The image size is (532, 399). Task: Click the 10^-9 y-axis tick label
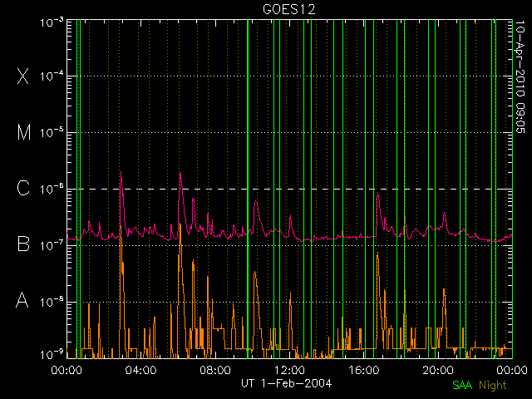point(52,355)
